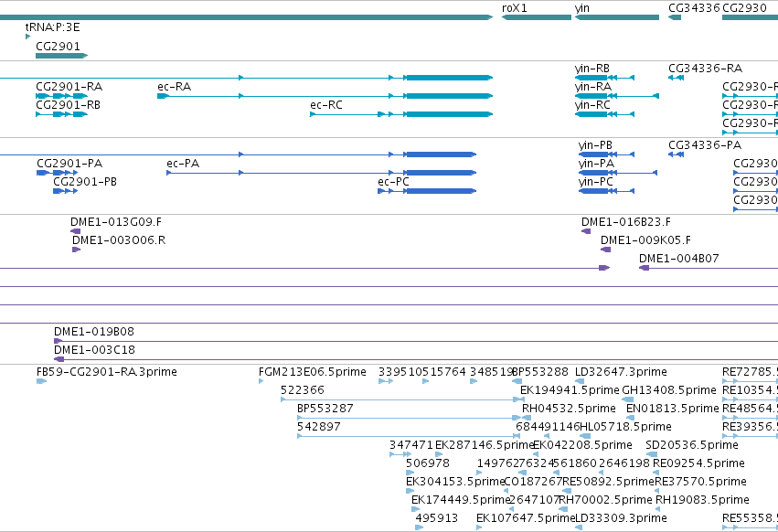Click EST LD32647.3prime
The width and height of the screenshot is (778, 532).
click(x=579, y=381)
